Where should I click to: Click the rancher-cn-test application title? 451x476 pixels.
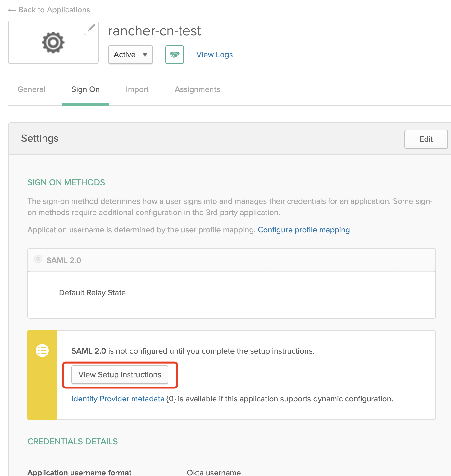click(155, 31)
